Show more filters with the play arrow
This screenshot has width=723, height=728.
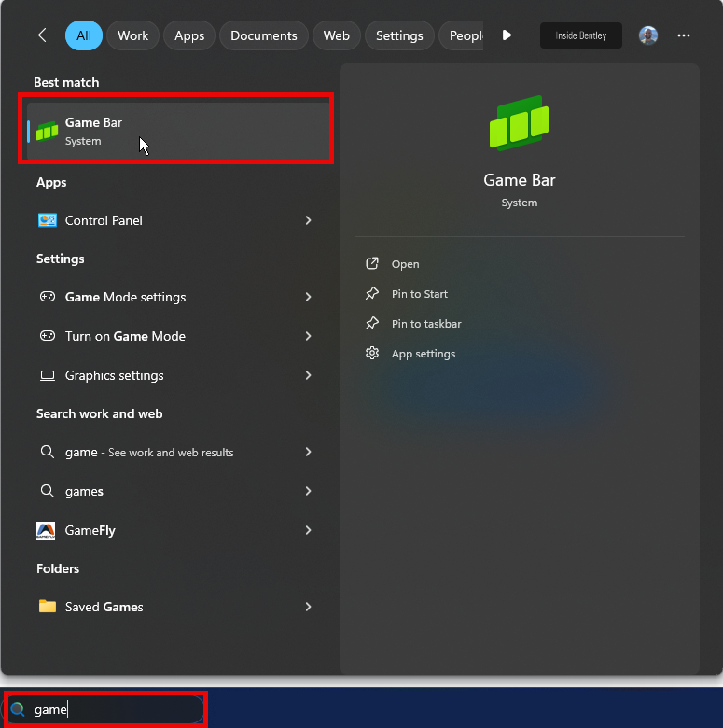(x=507, y=35)
